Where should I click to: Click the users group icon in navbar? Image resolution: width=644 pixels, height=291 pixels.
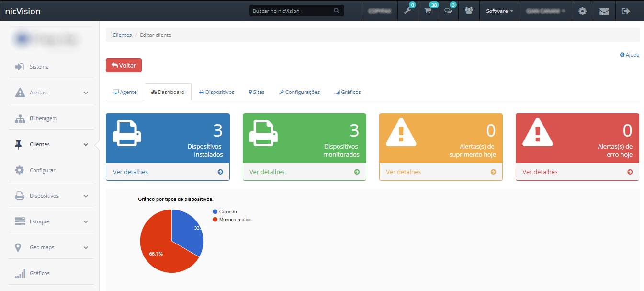pos(469,11)
